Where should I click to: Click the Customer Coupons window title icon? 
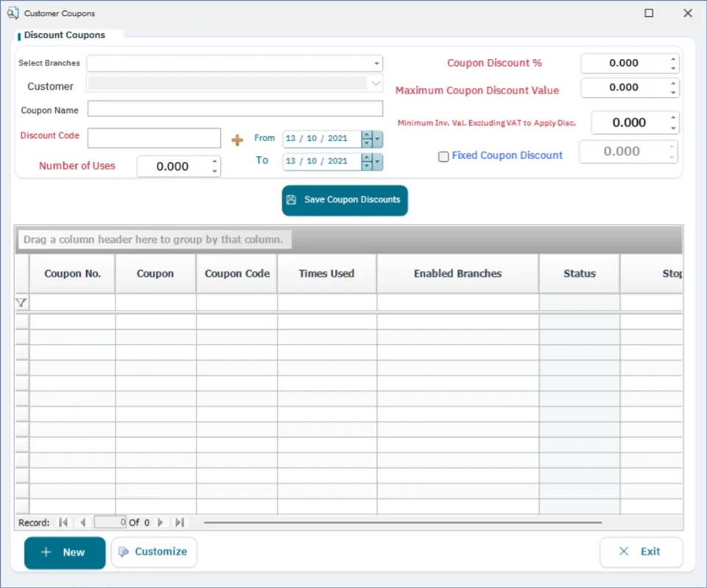[x=13, y=13]
